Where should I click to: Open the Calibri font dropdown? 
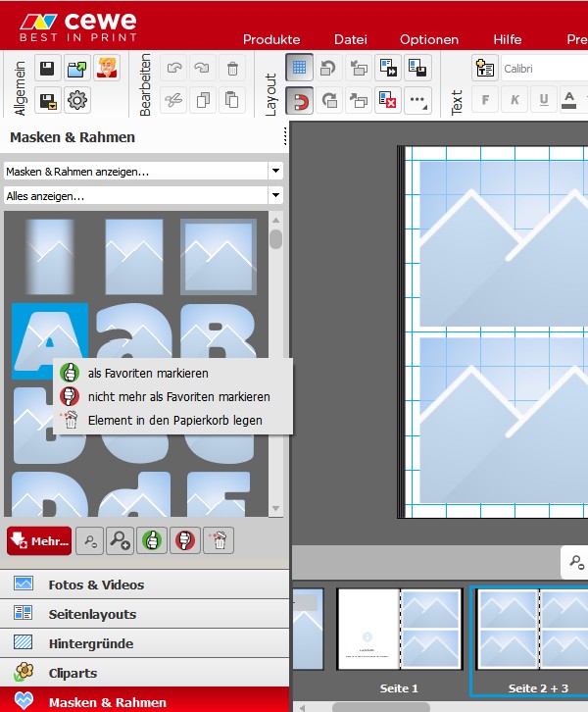(544, 69)
